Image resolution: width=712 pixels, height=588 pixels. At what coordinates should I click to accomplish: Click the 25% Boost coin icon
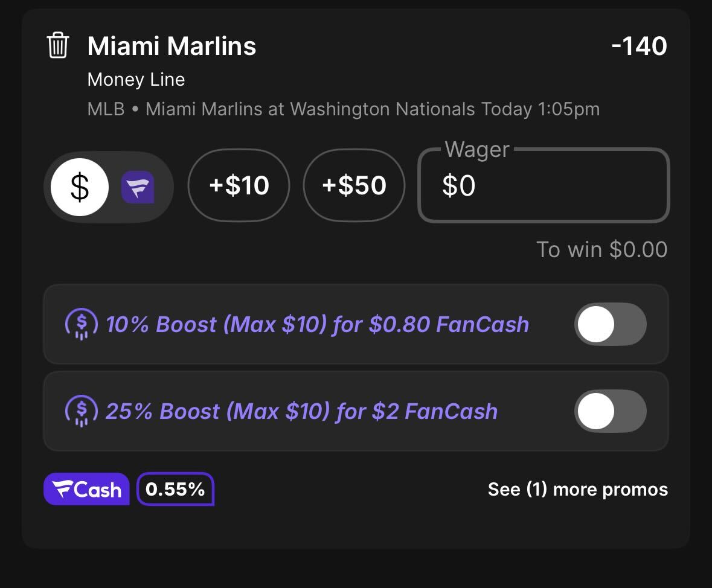click(82, 411)
